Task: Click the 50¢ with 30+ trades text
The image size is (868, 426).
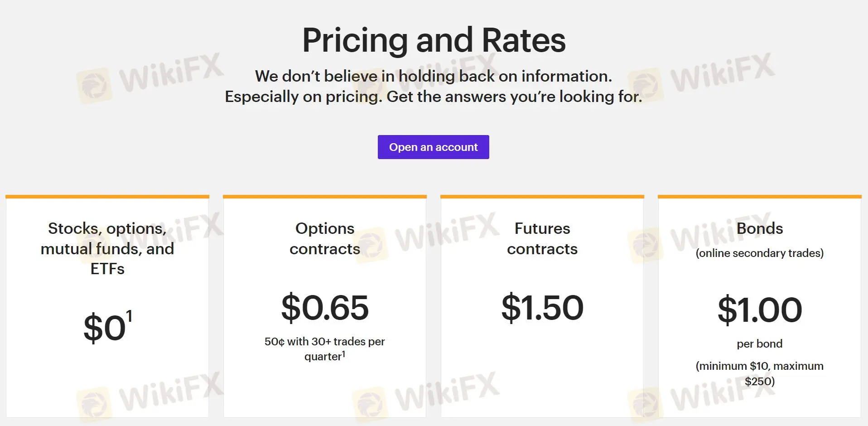Action: [325, 341]
